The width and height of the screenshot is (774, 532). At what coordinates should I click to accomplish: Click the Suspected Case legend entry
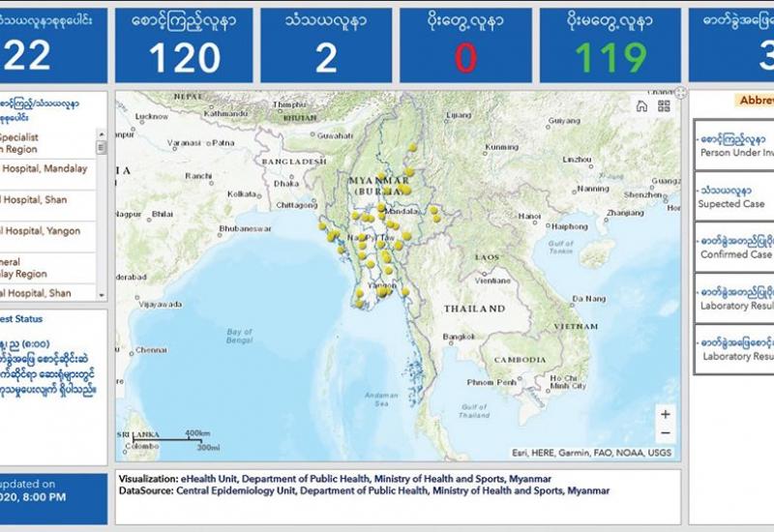pos(735,197)
